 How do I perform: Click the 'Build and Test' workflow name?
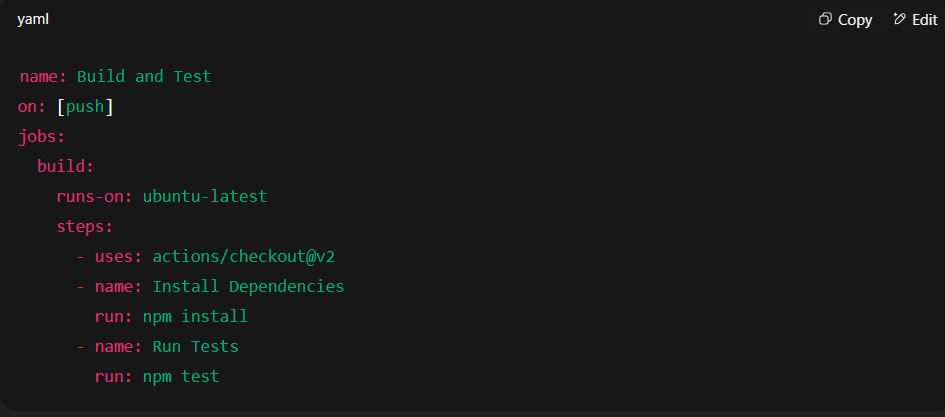[144, 77]
